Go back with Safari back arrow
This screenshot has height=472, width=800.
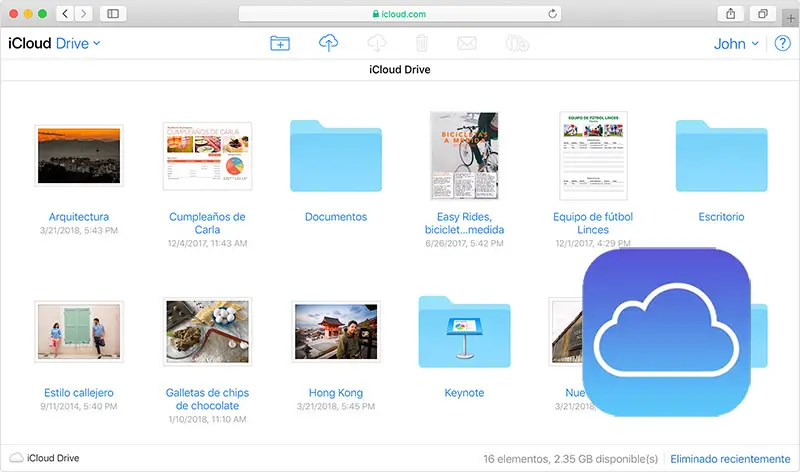pyautogui.click(x=65, y=14)
